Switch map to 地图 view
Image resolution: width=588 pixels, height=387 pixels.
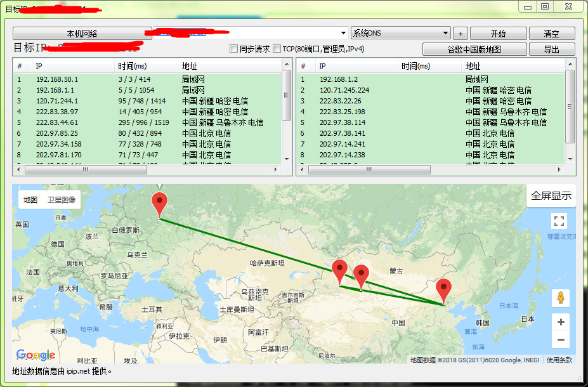click(30, 200)
